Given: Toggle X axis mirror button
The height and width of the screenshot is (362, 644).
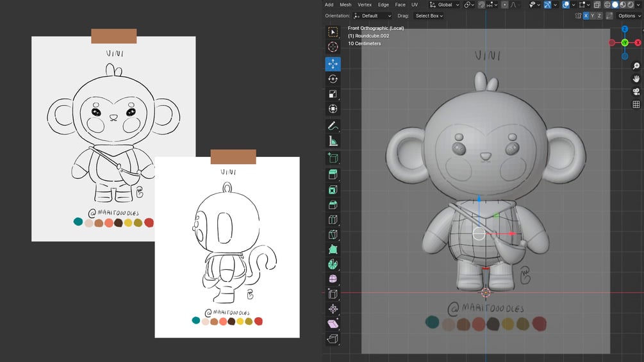Looking at the screenshot, I should 586,15.
